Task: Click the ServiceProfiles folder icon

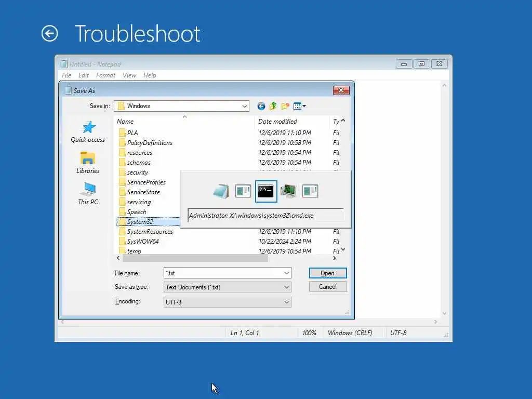Action: pos(122,182)
